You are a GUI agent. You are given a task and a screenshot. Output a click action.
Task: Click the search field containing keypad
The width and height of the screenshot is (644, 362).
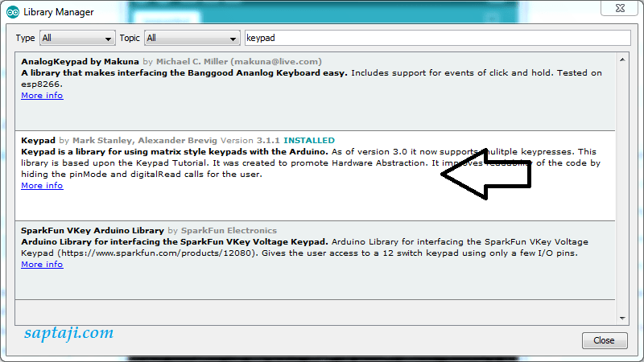437,38
